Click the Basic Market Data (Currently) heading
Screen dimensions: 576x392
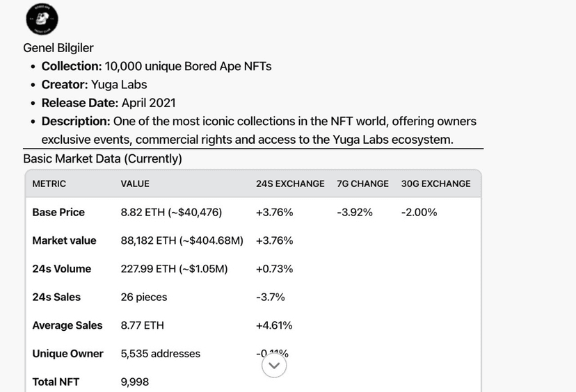point(102,158)
